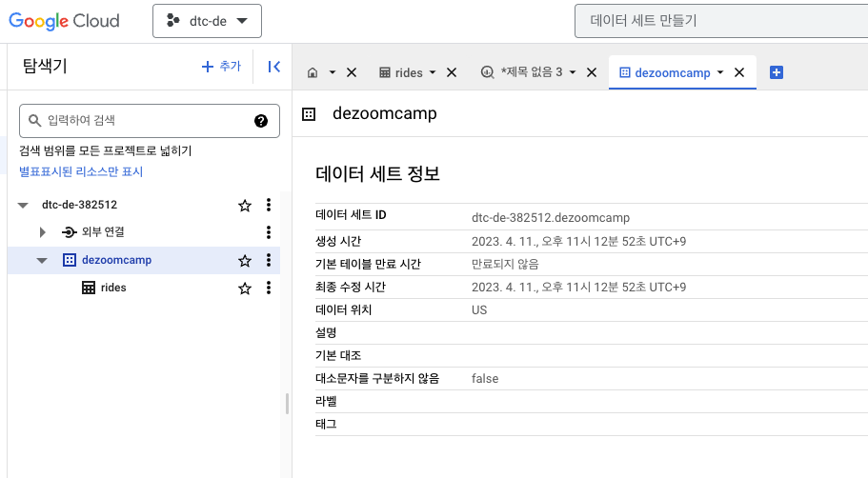Viewport: 868px width, 478px height.
Task: Open more actions for 외부 연결
Action: (269, 232)
